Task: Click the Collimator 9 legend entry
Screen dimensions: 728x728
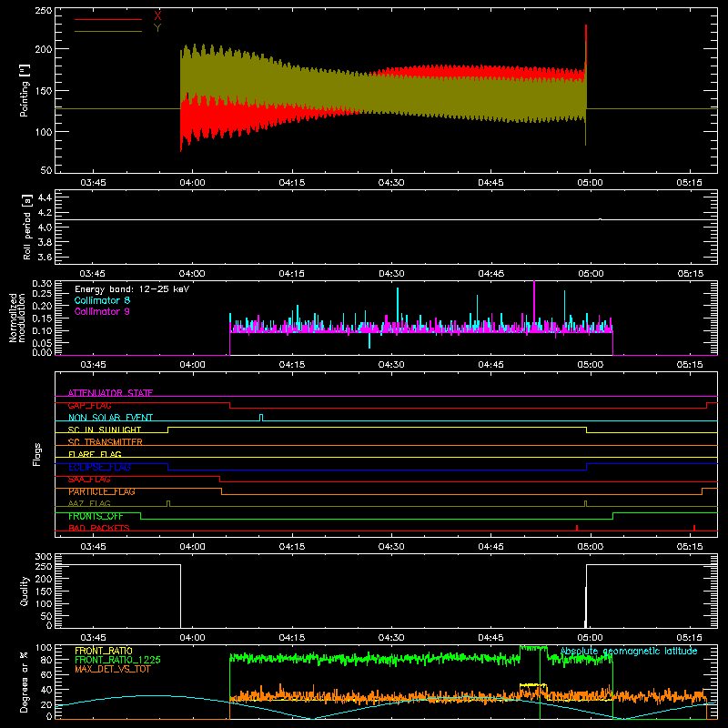Action: point(102,311)
